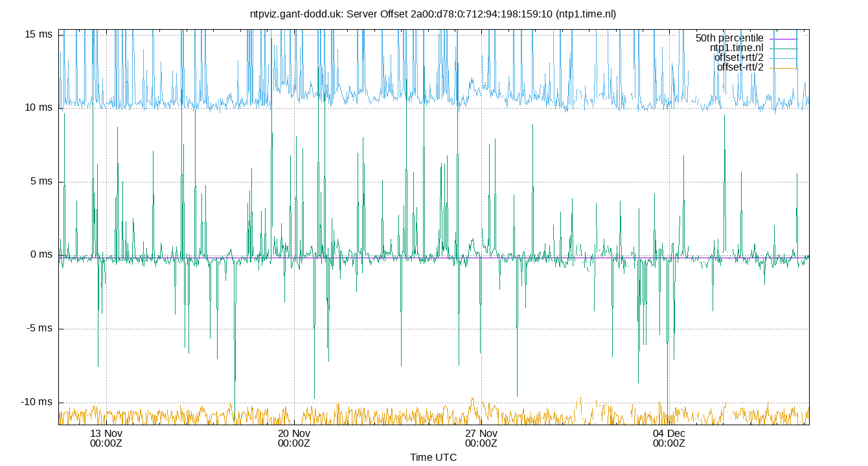This screenshot has width=868, height=466.
Task: Click the 20 Nov 00:00Z axis label
Action: tap(293, 438)
